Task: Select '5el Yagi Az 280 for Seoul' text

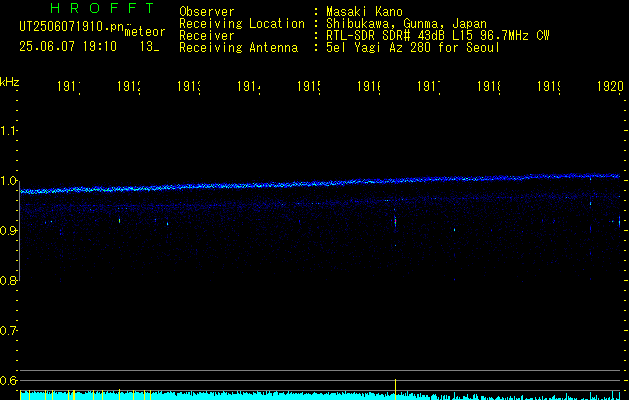Action: (x=413, y=48)
